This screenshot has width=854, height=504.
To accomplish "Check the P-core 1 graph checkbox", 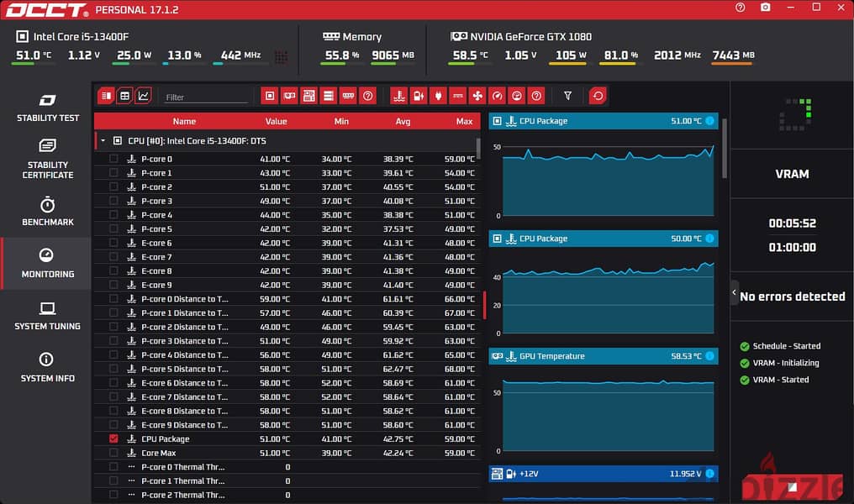I will click(x=113, y=172).
